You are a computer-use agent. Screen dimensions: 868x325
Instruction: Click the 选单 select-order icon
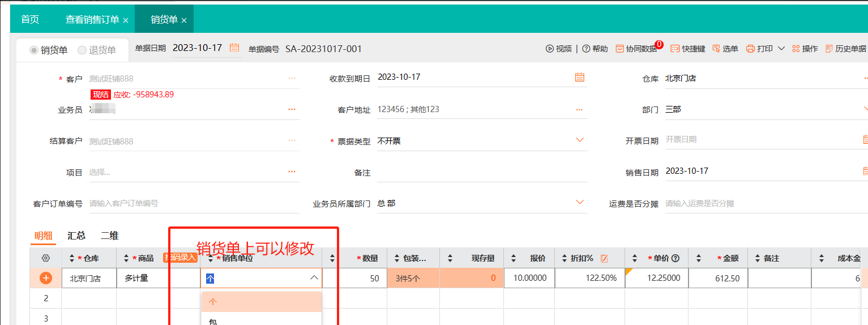716,49
